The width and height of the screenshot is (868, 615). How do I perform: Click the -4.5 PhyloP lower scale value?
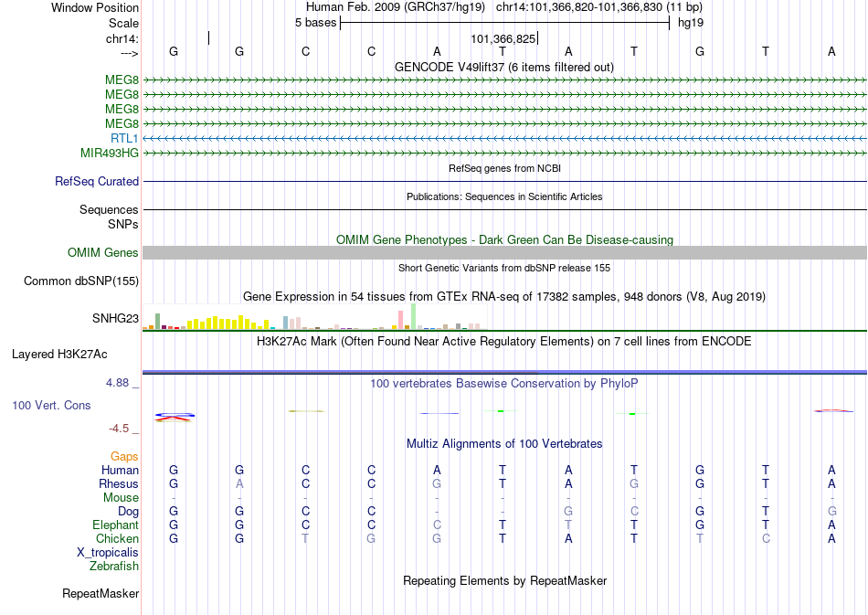pyautogui.click(x=119, y=429)
